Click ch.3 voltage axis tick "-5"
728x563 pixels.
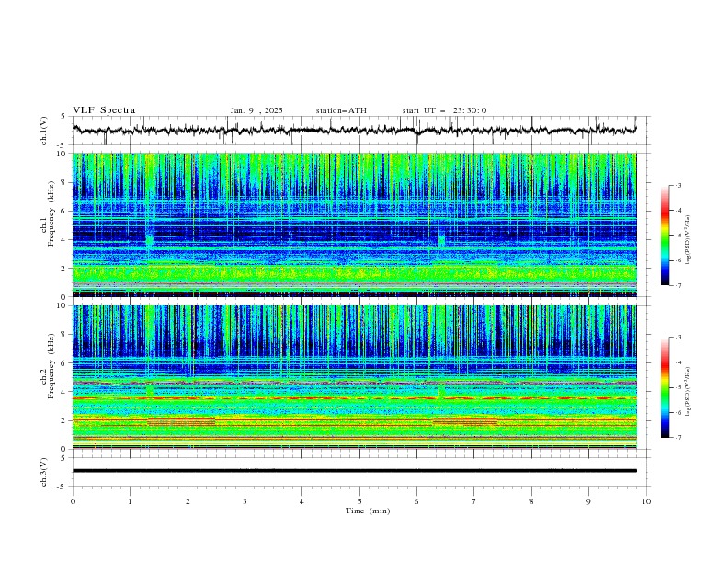tap(63, 487)
